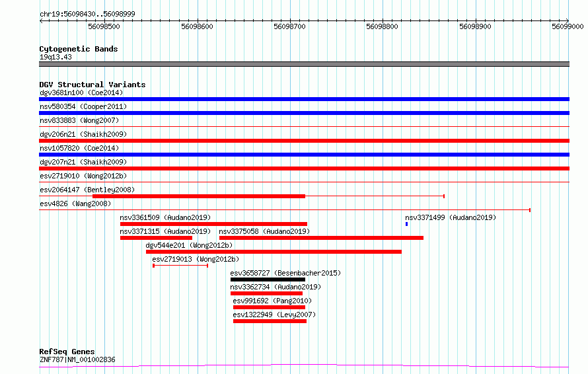Click esv2719010 (Wong2012b) variant label
This screenshot has height=374, width=588.
click(83, 176)
